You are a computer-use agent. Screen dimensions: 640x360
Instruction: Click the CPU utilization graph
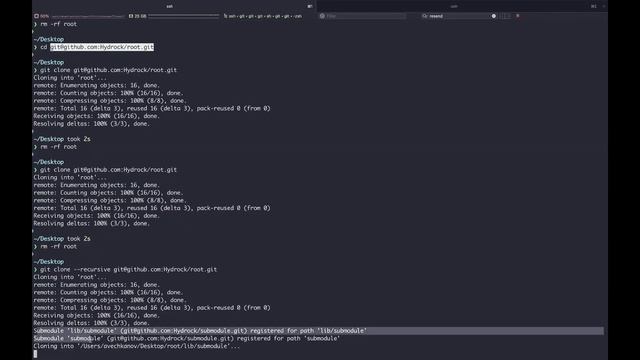point(88,16)
